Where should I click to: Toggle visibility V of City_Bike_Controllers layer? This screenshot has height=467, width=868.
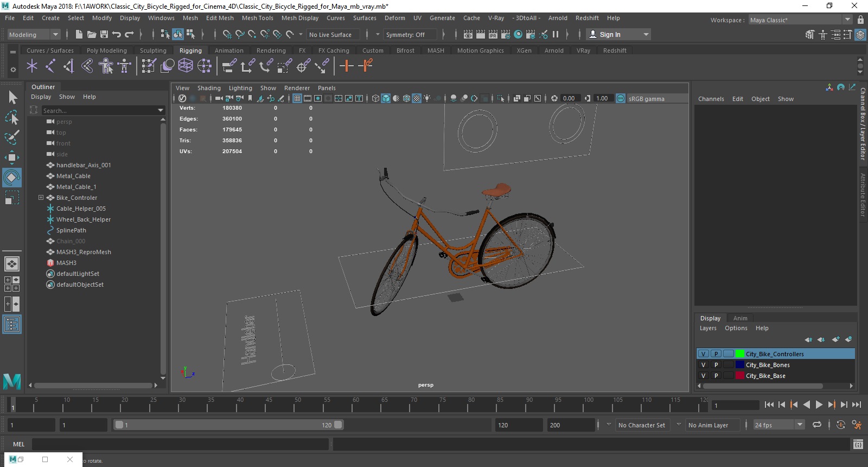[704, 354]
